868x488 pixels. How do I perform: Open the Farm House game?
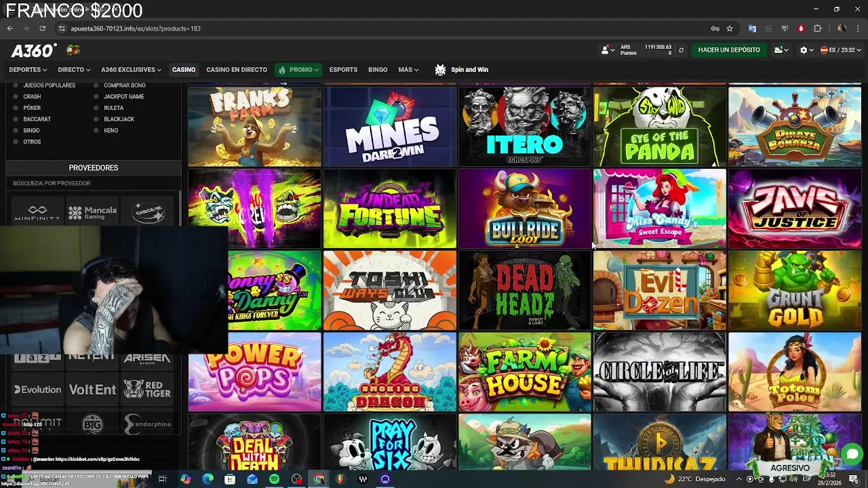coord(525,372)
